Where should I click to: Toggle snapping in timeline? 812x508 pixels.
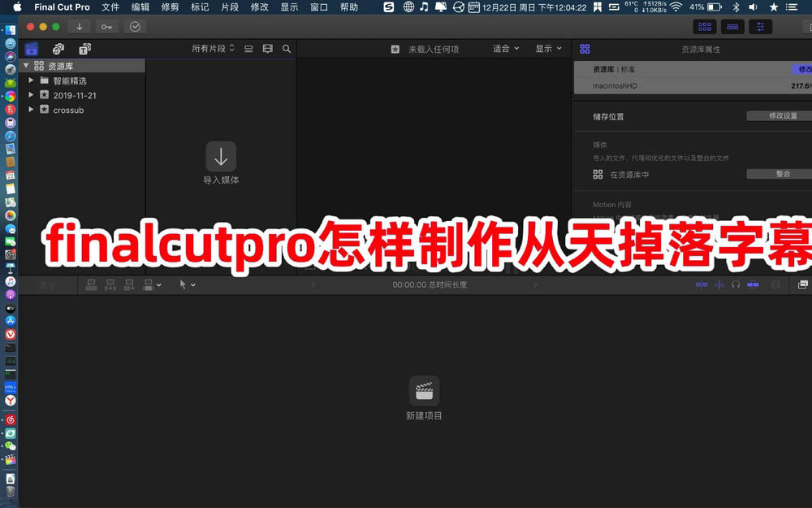pyautogui.click(x=753, y=284)
